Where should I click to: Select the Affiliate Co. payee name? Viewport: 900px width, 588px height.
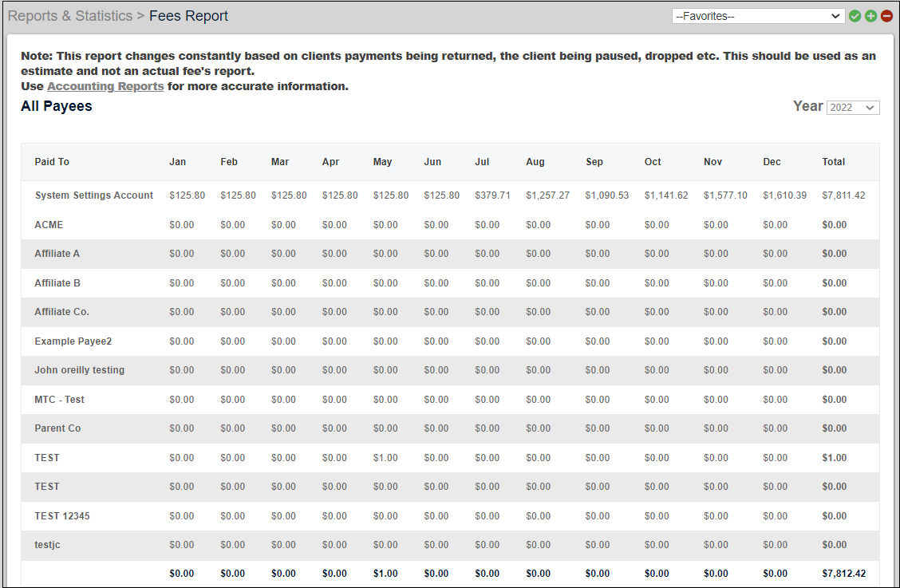pyautogui.click(x=62, y=312)
